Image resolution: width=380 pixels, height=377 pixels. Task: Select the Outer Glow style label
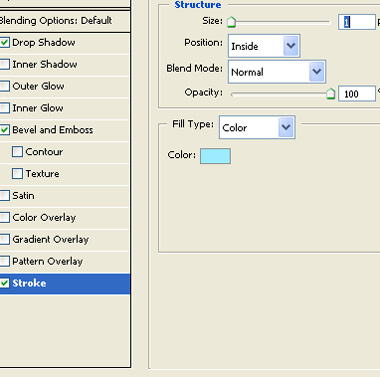[x=38, y=86]
